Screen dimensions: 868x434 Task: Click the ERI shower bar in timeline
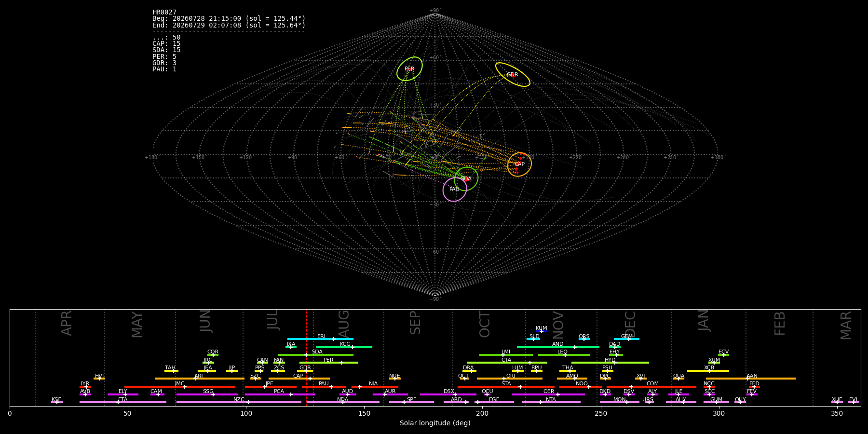320,339
